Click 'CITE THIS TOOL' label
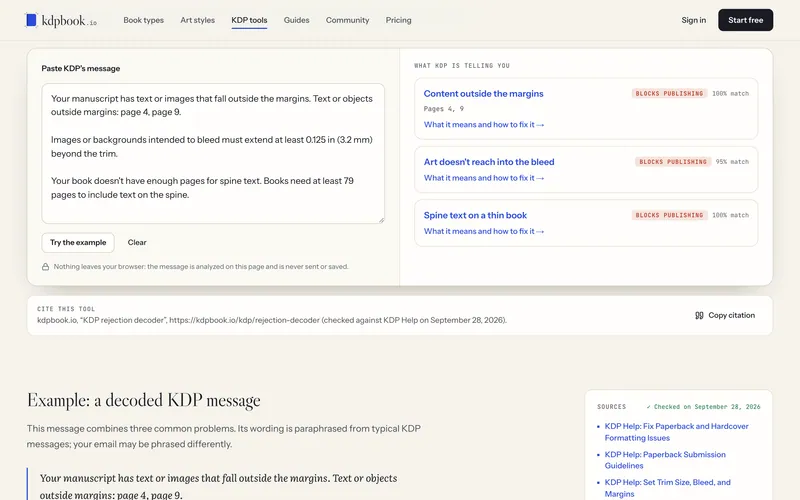 [66, 309]
